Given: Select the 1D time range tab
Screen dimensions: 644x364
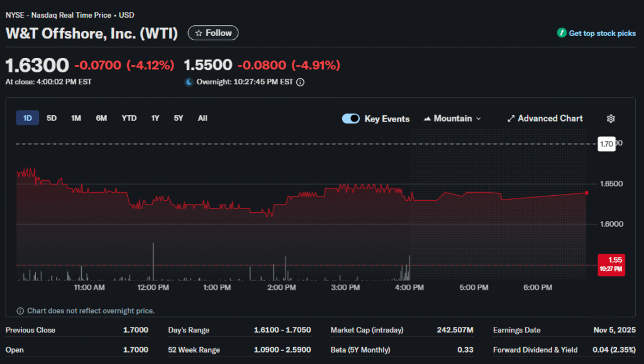Looking at the screenshot, I should [27, 118].
